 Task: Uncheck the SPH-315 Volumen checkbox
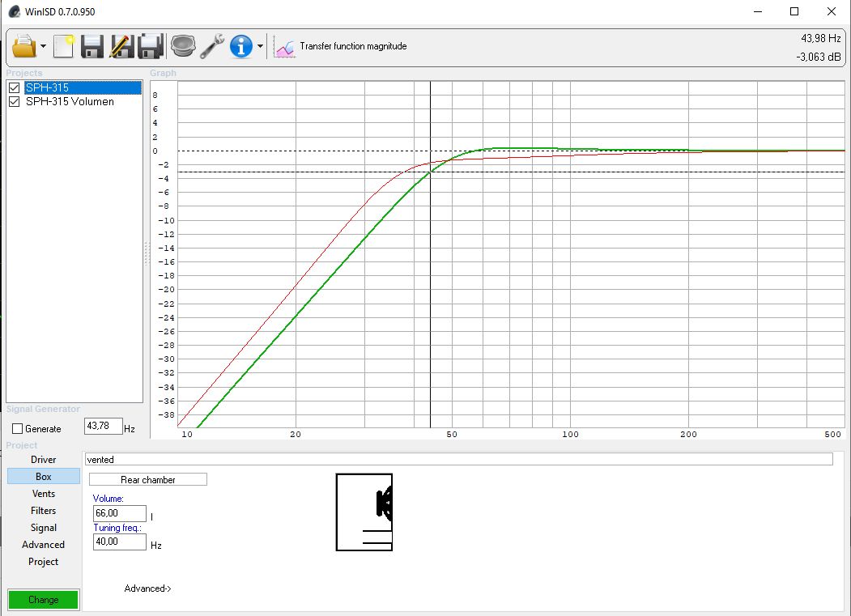[14, 102]
